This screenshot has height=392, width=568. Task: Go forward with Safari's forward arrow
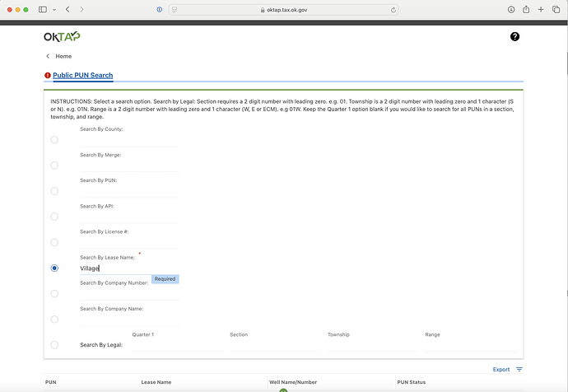81,9
